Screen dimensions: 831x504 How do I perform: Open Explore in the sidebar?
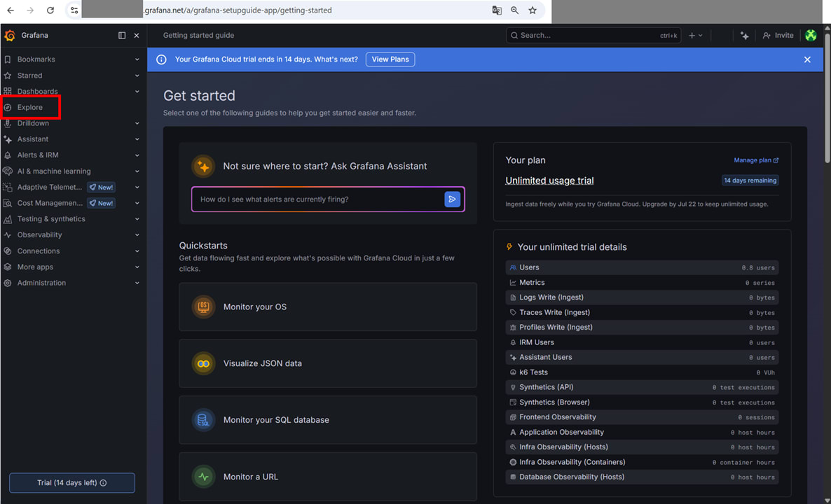click(29, 107)
